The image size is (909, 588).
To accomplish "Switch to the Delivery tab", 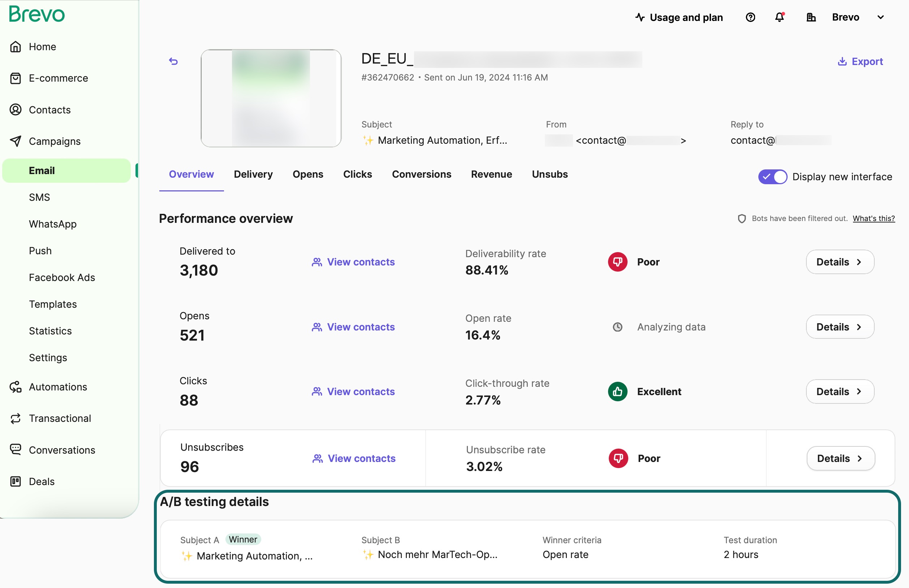I will (x=253, y=174).
